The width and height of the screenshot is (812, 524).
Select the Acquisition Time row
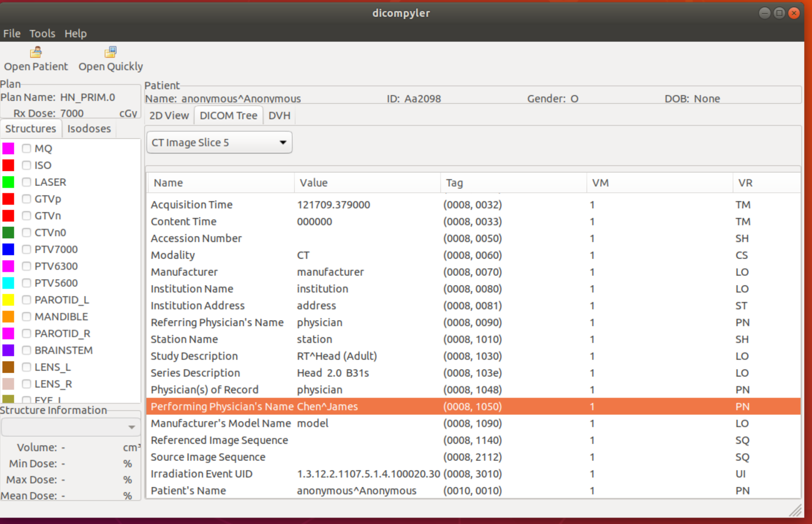tap(474, 205)
